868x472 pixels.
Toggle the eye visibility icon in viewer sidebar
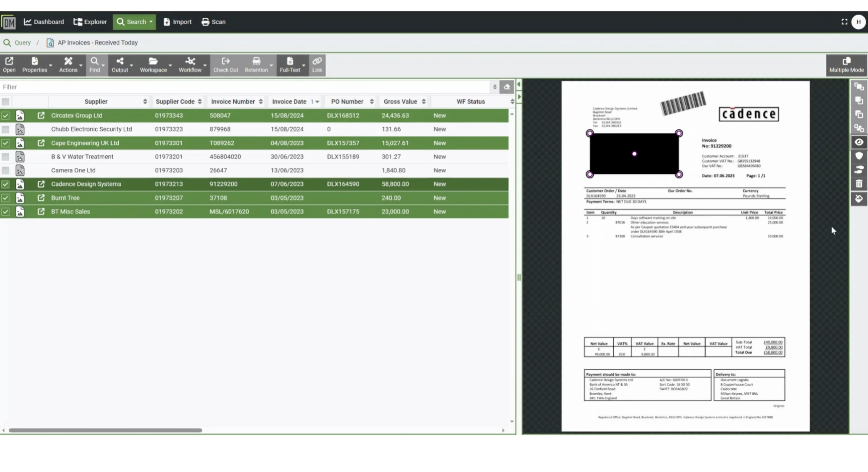point(859,142)
